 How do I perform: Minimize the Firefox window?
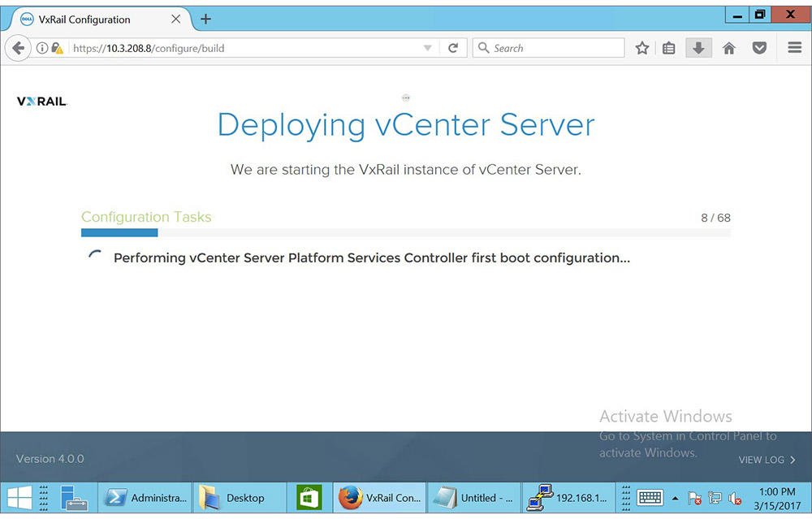737,15
